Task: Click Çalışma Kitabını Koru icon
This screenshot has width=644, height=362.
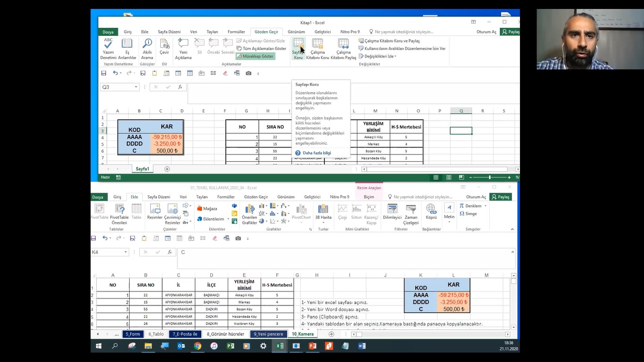Action: coord(318,49)
